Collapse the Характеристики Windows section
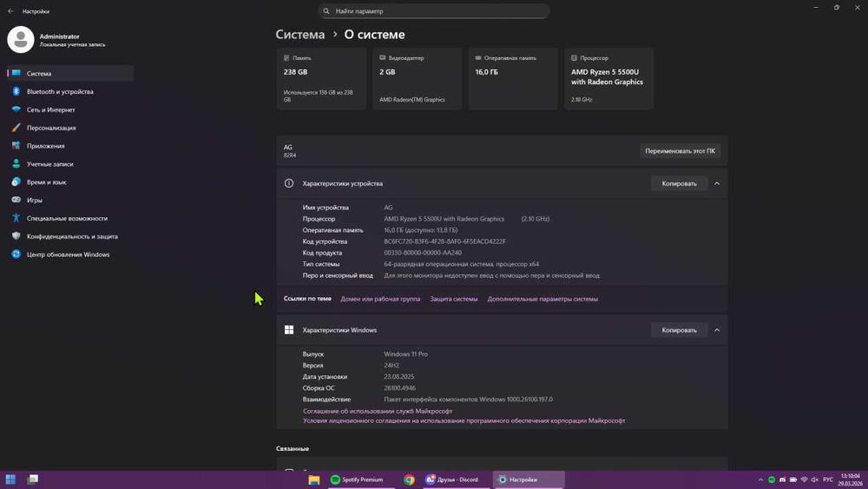This screenshot has height=489, width=868. pos(717,330)
